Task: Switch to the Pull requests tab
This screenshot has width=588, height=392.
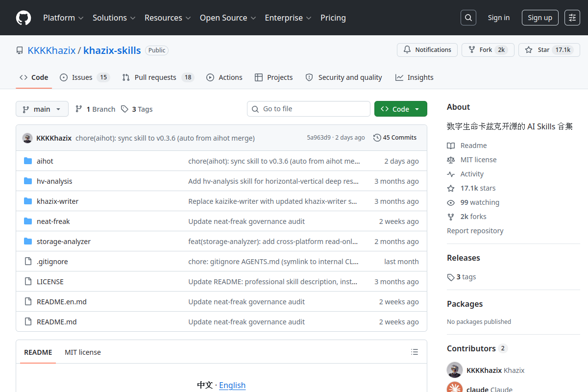Action: point(158,77)
